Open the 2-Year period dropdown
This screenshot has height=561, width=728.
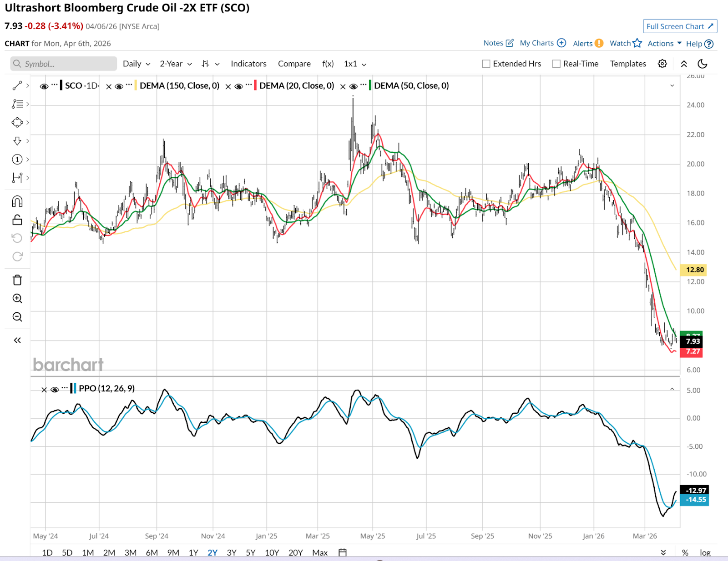pyautogui.click(x=176, y=64)
